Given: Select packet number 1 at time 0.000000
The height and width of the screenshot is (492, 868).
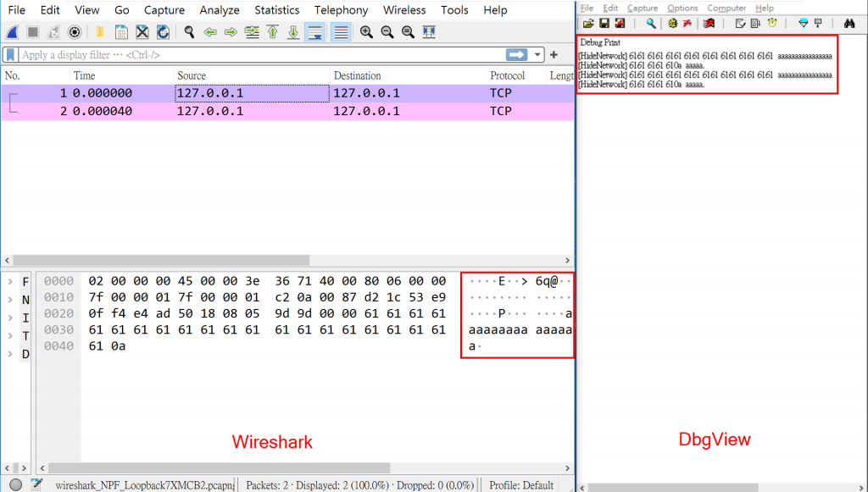Looking at the screenshot, I should [287, 93].
